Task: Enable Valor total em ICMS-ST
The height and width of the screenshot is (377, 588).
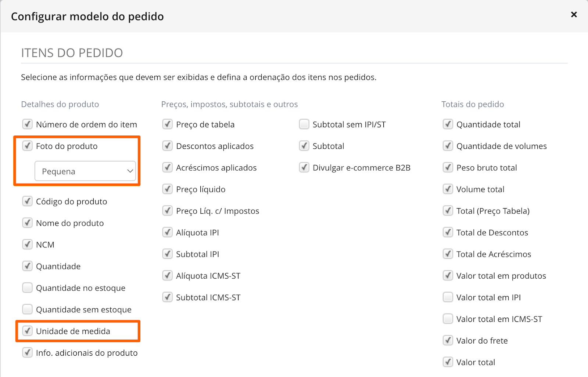Action: (x=448, y=319)
